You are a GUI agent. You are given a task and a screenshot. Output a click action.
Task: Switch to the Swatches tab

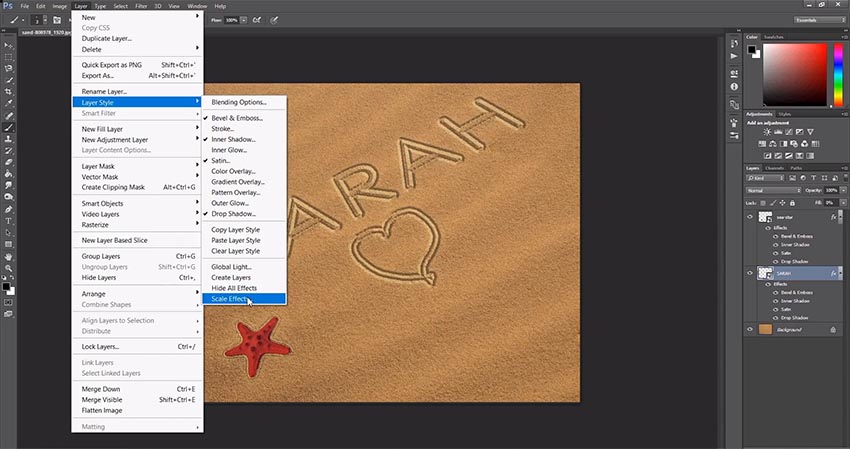774,36
